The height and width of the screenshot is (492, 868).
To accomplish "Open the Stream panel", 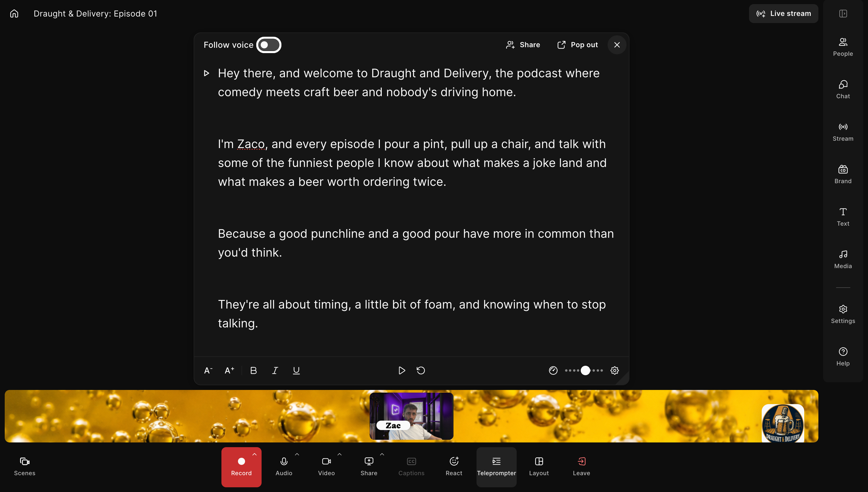I will [843, 132].
